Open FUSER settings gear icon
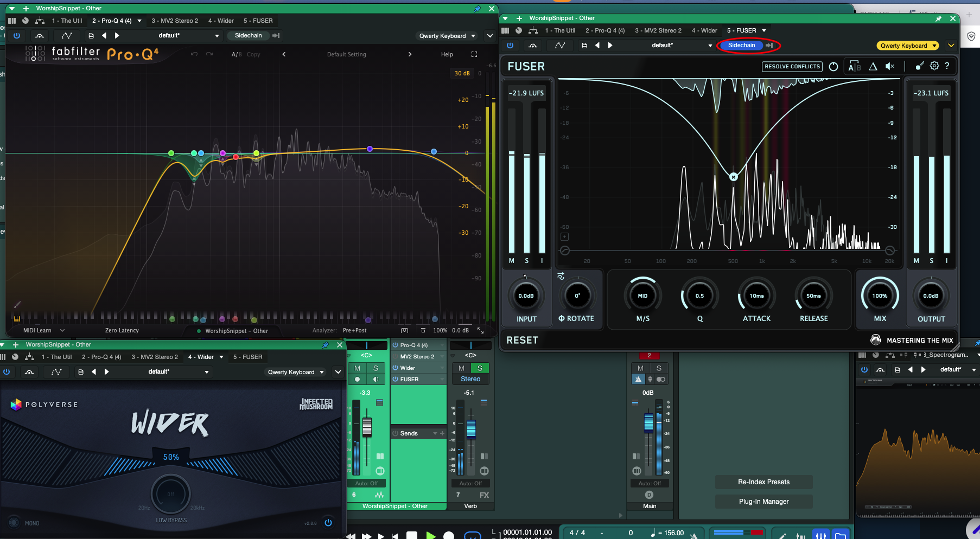 pyautogui.click(x=934, y=66)
